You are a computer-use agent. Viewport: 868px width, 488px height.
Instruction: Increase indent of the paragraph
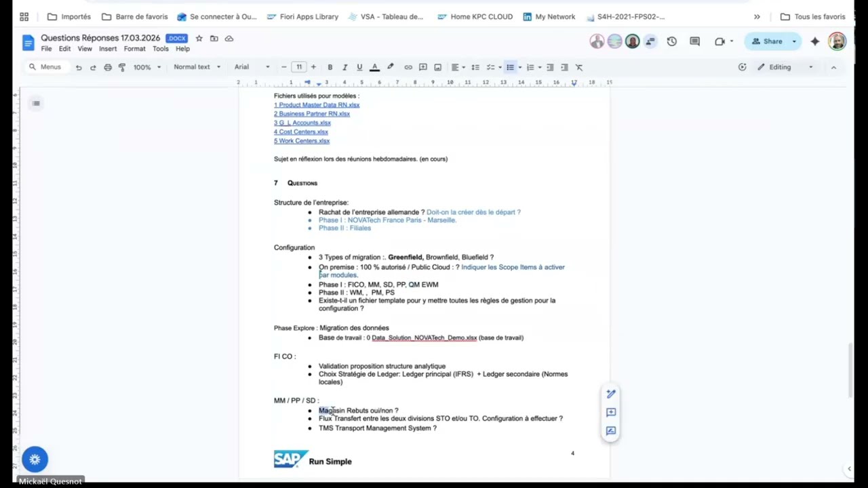coord(564,67)
